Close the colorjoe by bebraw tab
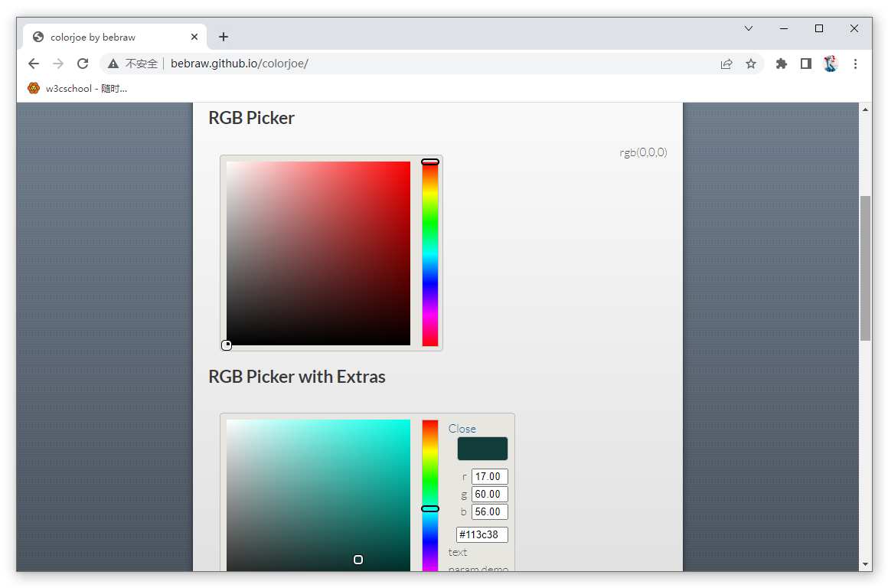 (194, 37)
